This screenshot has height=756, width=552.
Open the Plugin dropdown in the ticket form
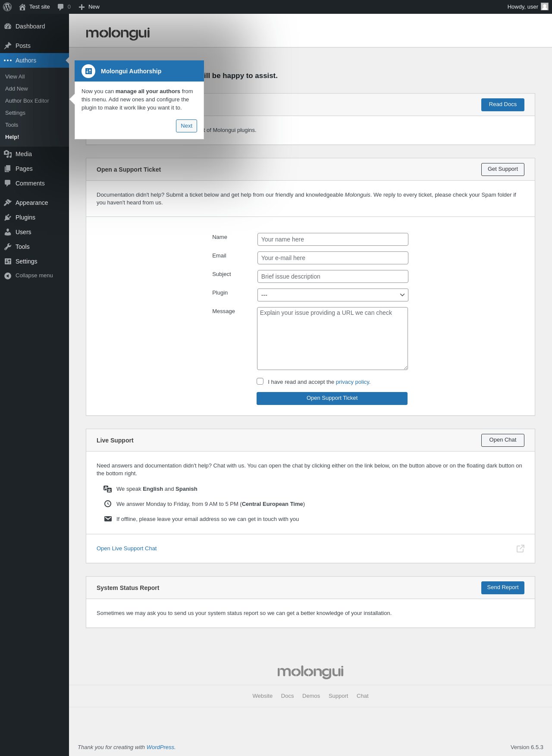pyautogui.click(x=333, y=295)
